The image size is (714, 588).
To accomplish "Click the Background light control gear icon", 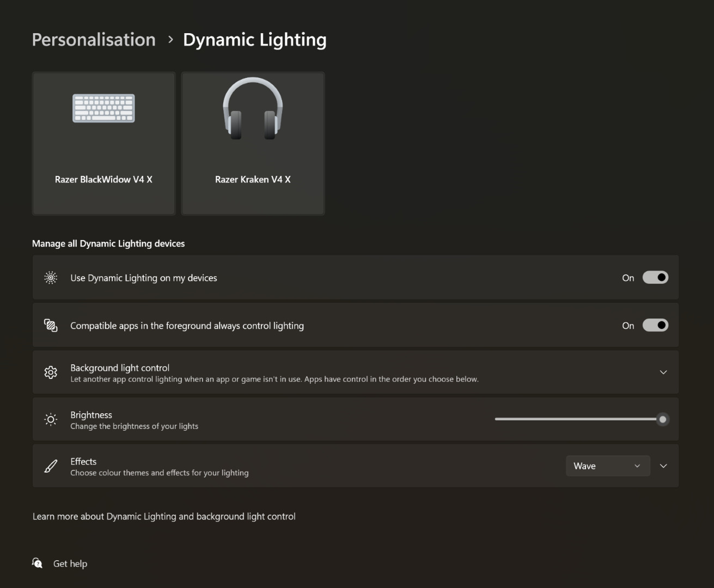I will click(x=51, y=372).
